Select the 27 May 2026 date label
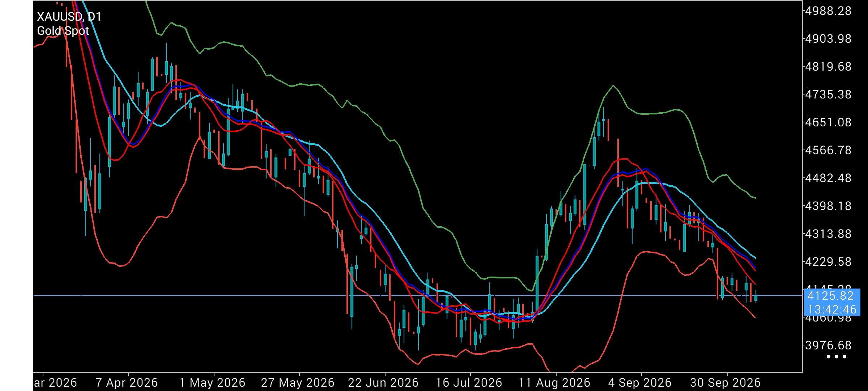Screen dimensions: 868x391 (x=298, y=383)
